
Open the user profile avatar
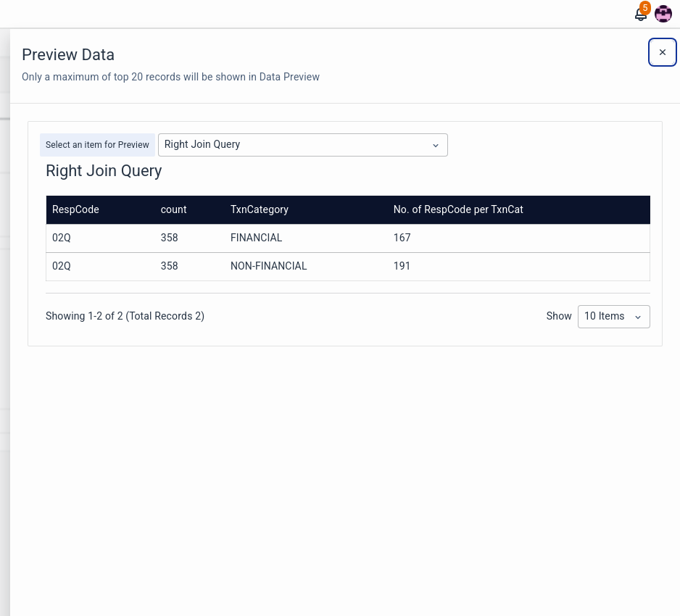[663, 14]
